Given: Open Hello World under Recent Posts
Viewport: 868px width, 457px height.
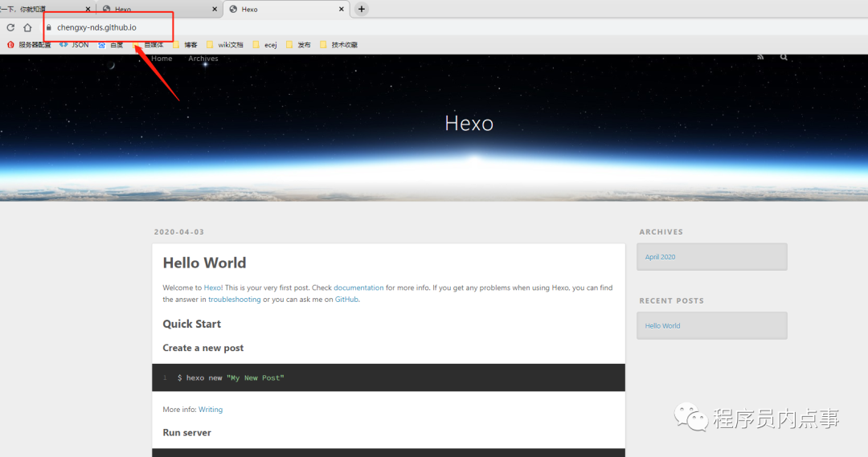Looking at the screenshot, I should coord(662,326).
